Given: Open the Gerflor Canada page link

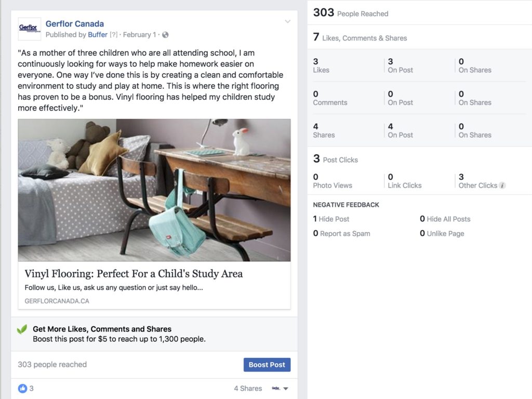Looking at the screenshot, I should coord(75,24).
